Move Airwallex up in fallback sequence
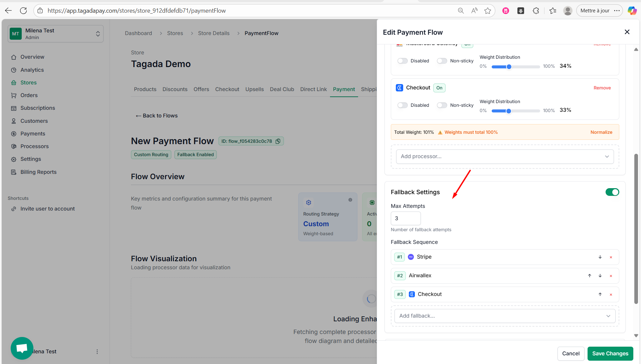 pos(590,276)
